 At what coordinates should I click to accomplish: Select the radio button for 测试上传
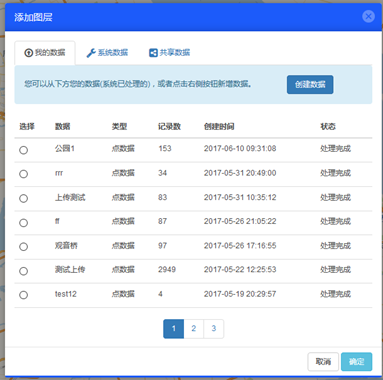point(23,271)
